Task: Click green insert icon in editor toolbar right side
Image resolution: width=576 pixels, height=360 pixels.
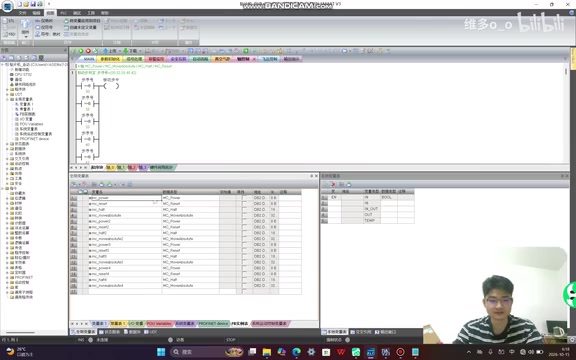Action: tap(246, 51)
